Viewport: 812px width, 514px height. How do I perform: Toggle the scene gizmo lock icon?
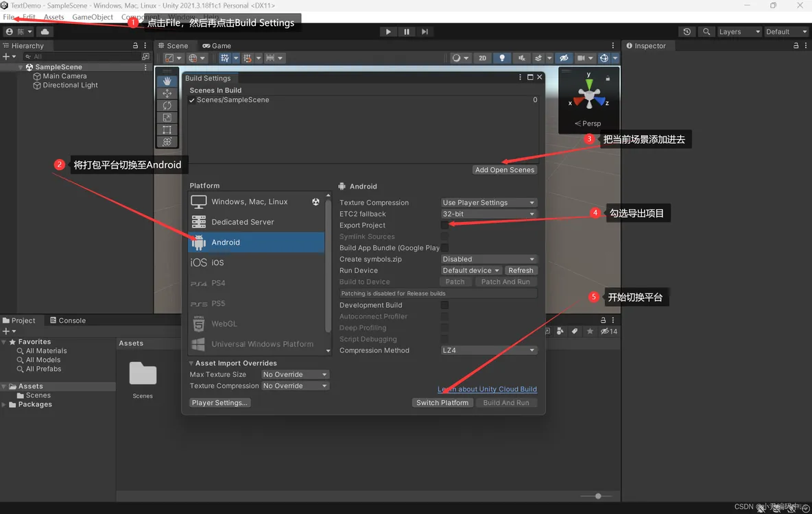(608, 79)
